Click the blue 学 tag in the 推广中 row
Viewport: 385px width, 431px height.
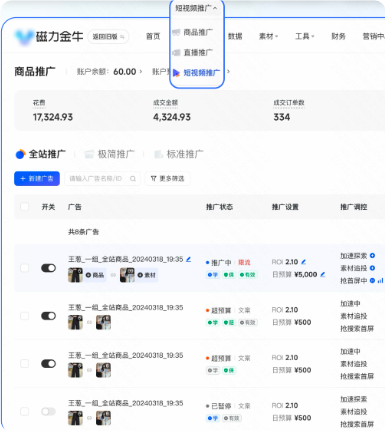click(213, 275)
